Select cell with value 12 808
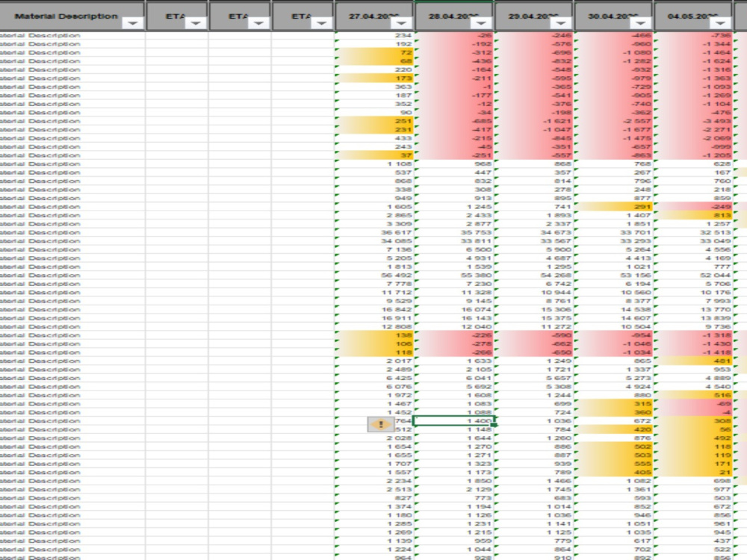Viewport: 747px width, 560px height. pyautogui.click(x=374, y=327)
